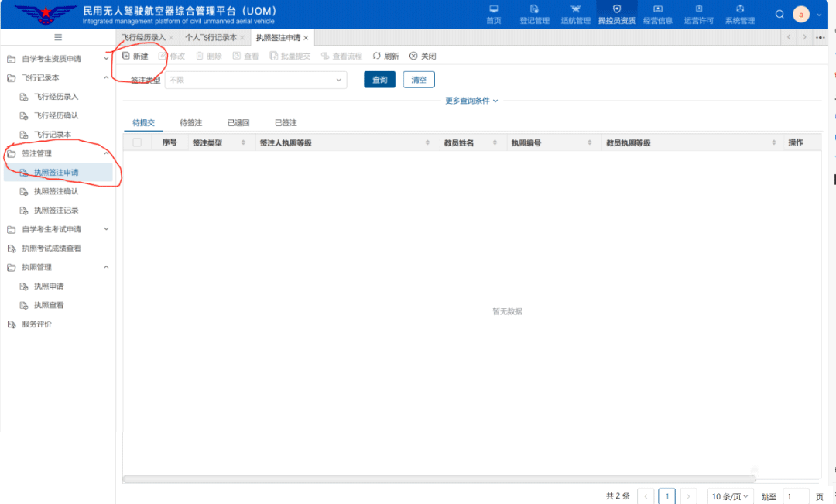Click 刷新 refresh toolbar button
This screenshot has width=836, height=504.
point(385,56)
